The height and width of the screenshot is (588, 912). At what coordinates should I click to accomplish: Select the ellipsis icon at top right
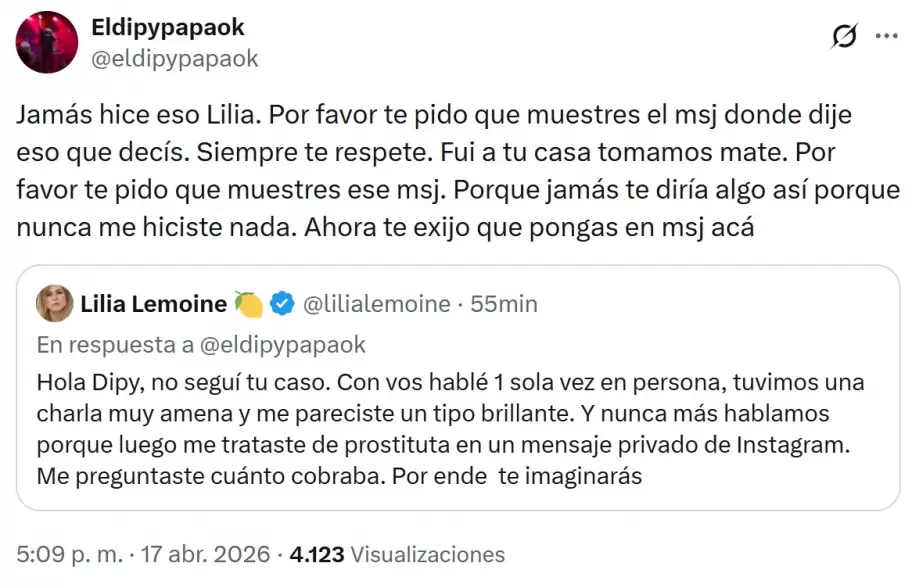pyautogui.click(x=886, y=36)
